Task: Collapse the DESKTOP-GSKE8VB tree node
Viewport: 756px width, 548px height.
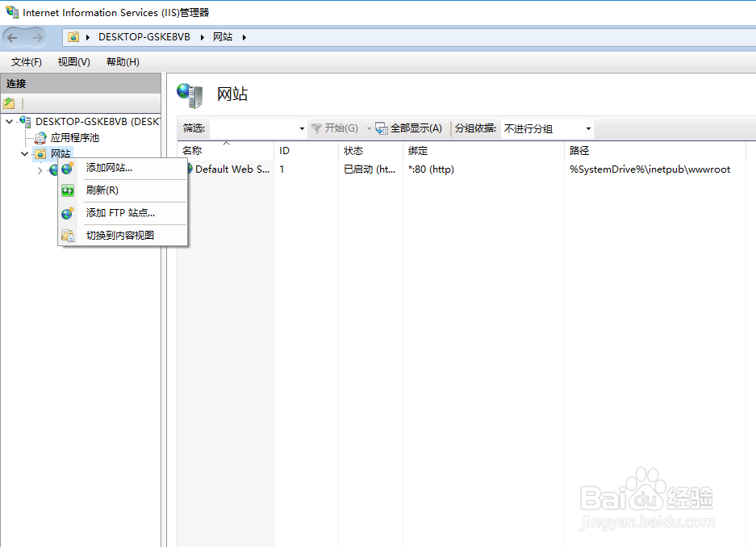Action: pos(9,122)
